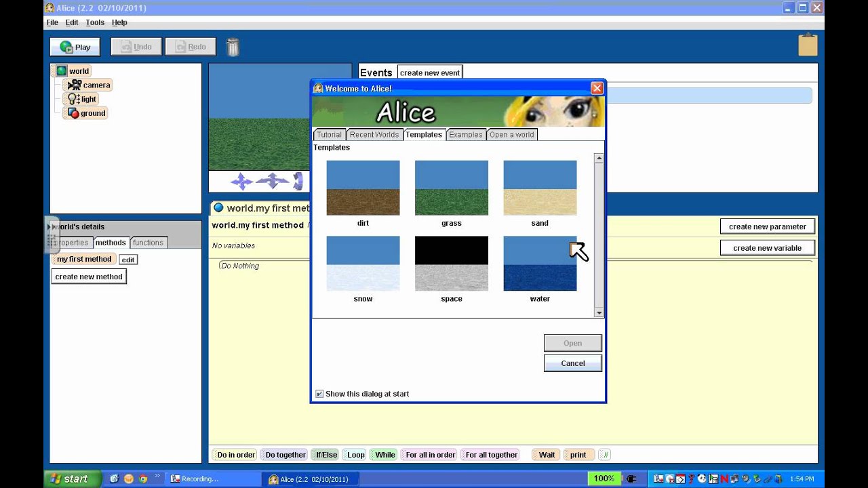Click the four-way camera move arrows
This screenshot has height=488, width=868.
point(241,181)
